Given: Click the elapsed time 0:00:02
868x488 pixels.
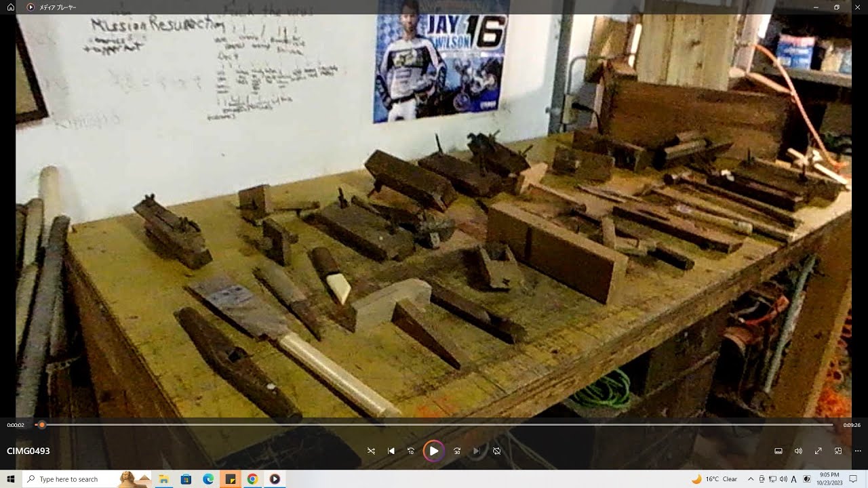Looking at the screenshot, I should [x=16, y=425].
